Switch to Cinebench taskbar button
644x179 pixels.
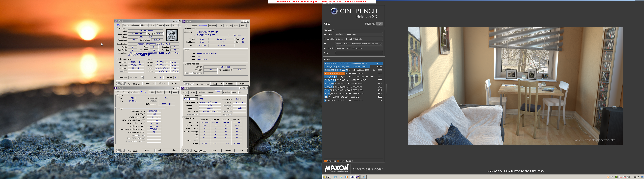pyautogui.click(x=352, y=177)
